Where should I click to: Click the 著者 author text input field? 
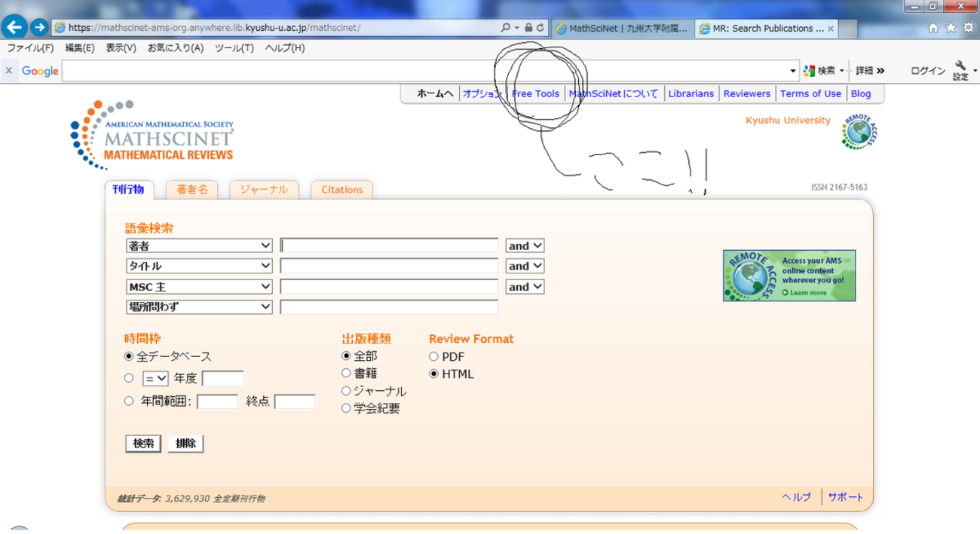coord(389,246)
